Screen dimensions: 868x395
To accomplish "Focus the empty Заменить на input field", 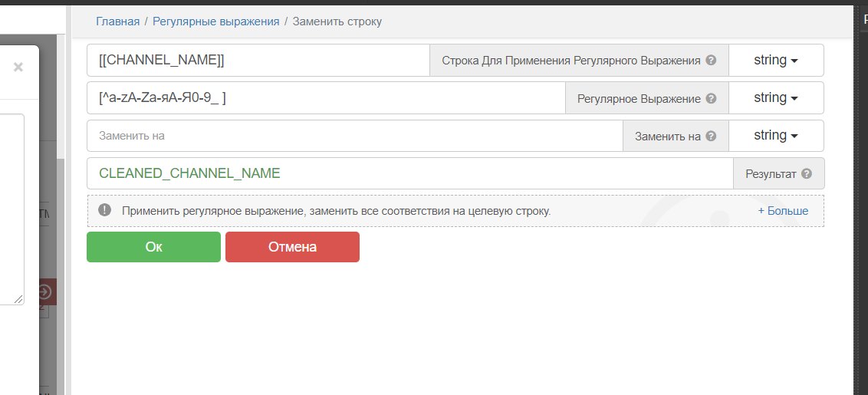I will [x=354, y=136].
